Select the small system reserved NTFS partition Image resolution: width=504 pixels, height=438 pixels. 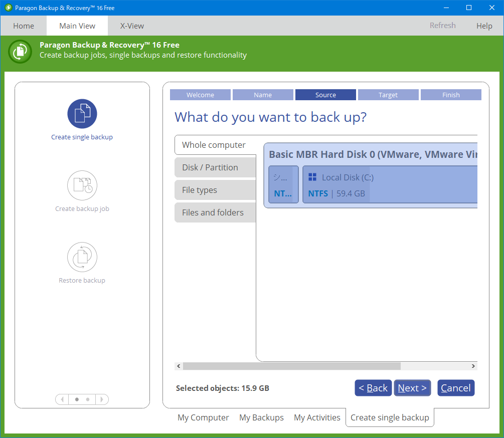[x=283, y=184]
